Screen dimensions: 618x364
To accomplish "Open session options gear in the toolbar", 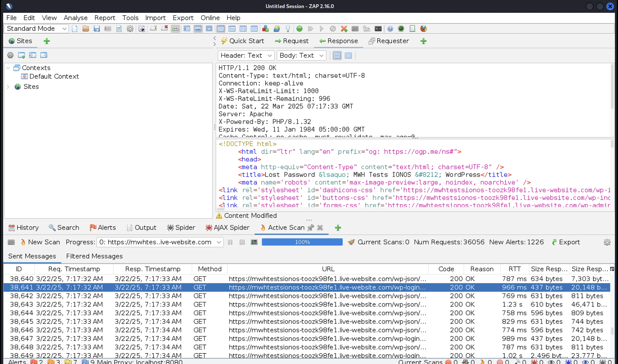I will (130, 29).
